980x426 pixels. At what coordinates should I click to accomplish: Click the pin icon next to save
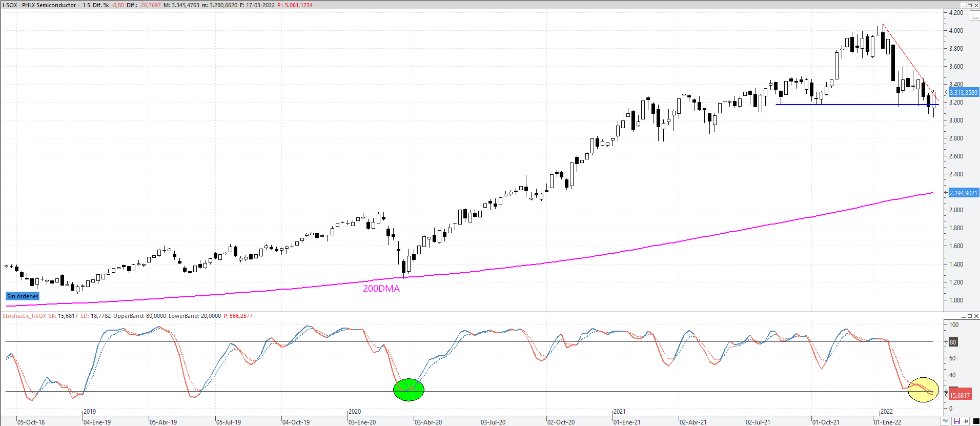[x=967, y=421]
